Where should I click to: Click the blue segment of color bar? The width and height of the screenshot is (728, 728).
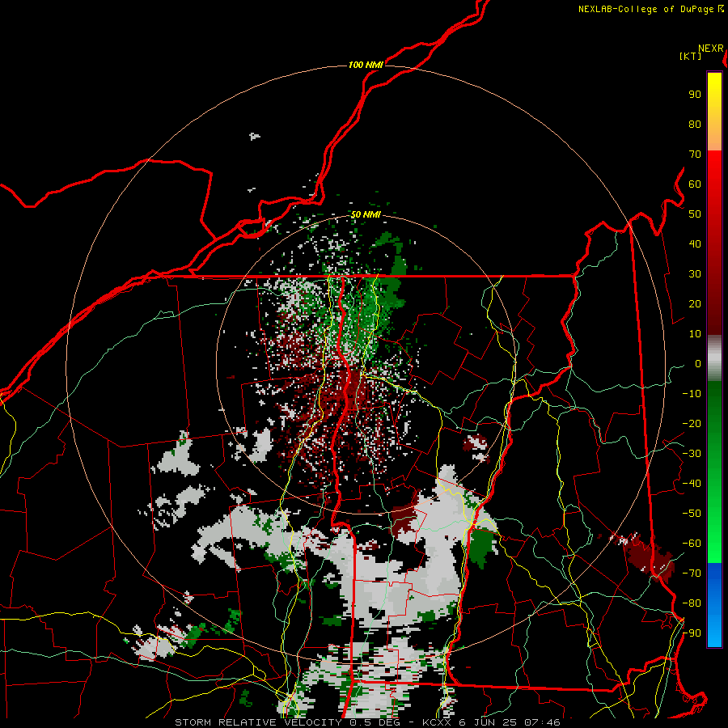(x=714, y=605)
